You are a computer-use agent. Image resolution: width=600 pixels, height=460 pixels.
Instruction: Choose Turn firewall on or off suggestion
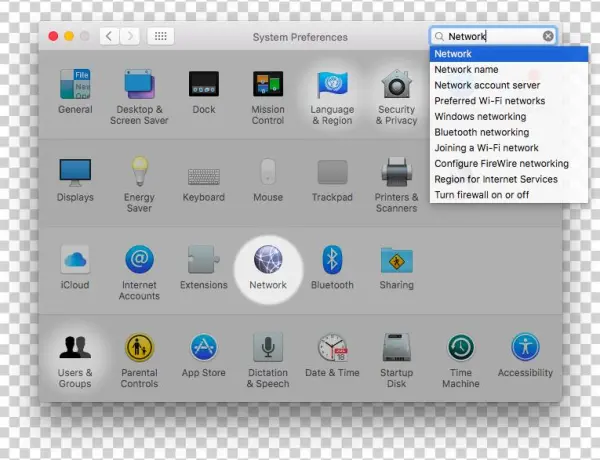pyautogui.click(x=509, y=195)
